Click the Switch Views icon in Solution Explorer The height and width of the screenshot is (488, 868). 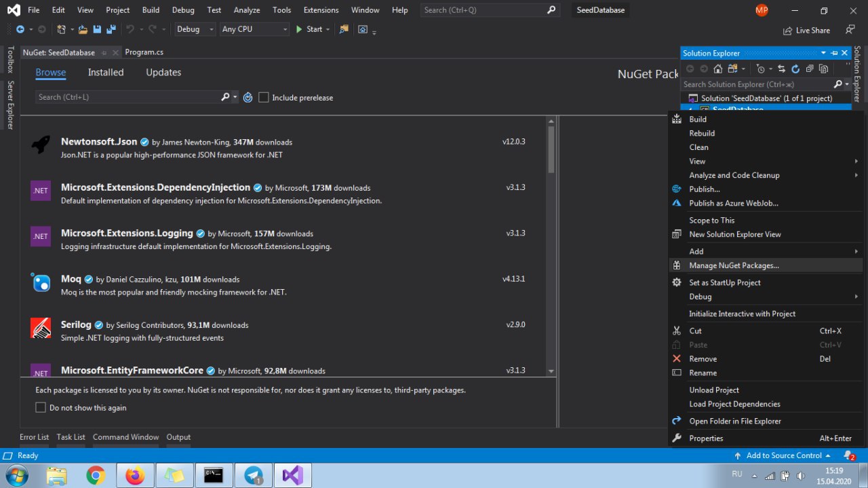pyautogui.click(x=732, y=69)
